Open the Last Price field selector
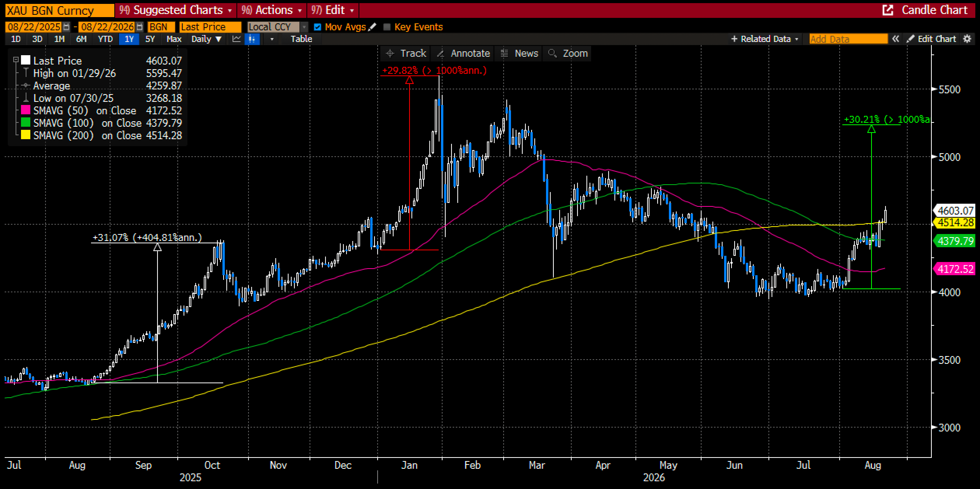The height and width of the screenshot is (489, 980). pos(210,27)
